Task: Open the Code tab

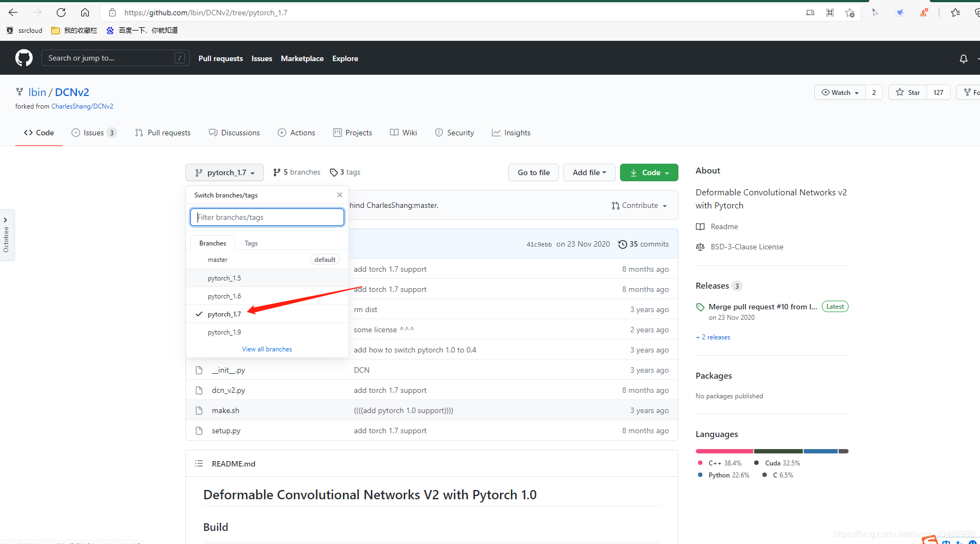Action: tap(39, 133)
